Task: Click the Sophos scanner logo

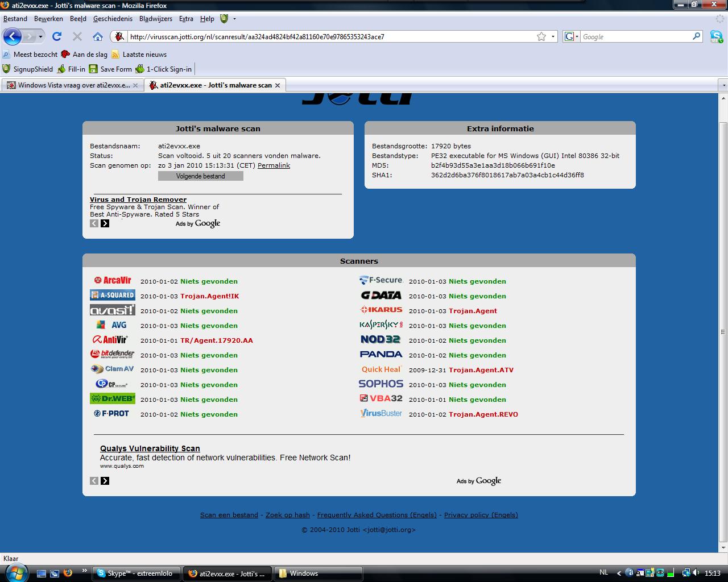Action: pos(381,384)
